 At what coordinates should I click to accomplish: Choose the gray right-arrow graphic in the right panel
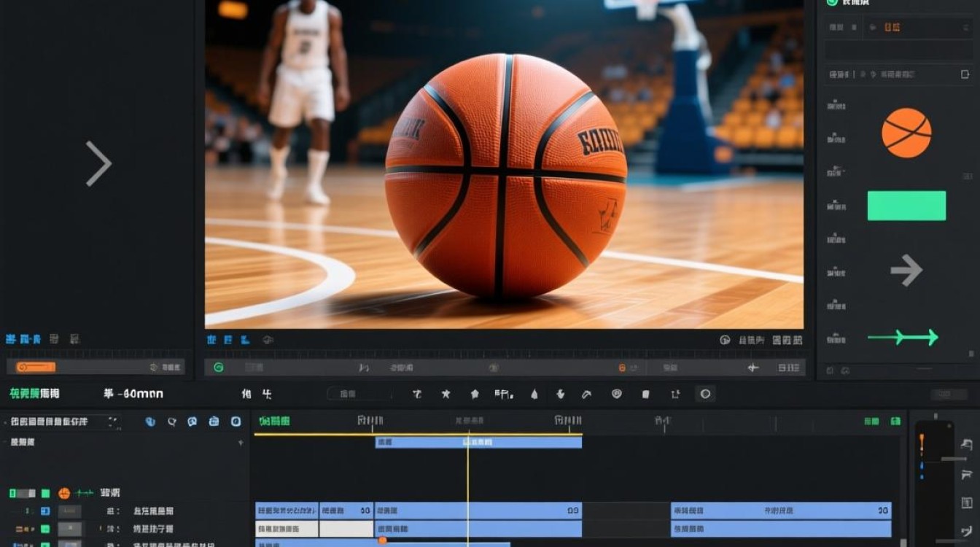(x=906, y=271)
